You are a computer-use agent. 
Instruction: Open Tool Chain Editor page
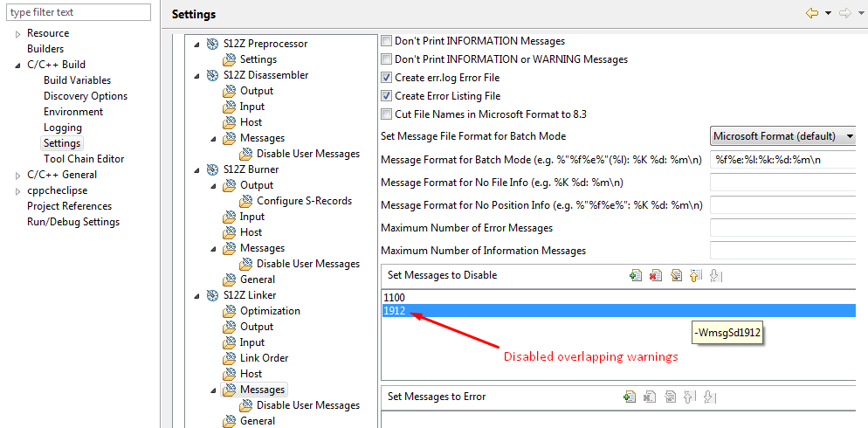[x=84, y=159]
